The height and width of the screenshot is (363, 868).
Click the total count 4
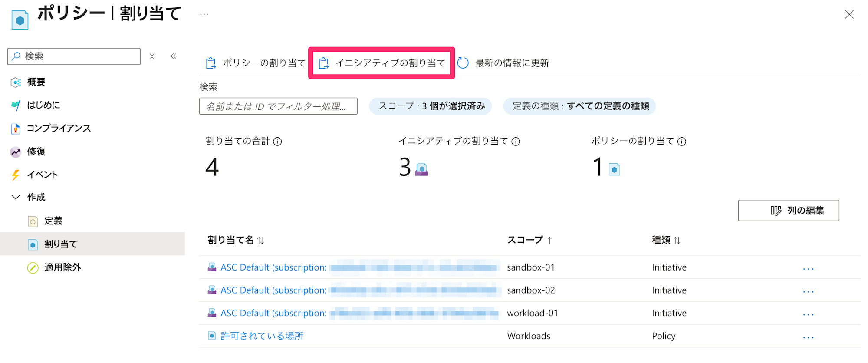pos(212,167)
